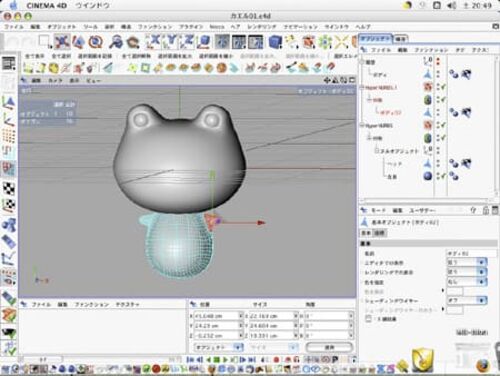This screenshot has width=500, height=376.
Task: Toggle the X-axis lock icon
Action: pos(154,42)
